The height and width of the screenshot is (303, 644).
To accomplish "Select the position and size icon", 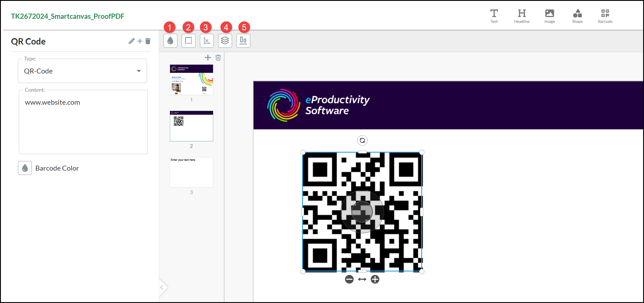I will [x=207, y=41].
